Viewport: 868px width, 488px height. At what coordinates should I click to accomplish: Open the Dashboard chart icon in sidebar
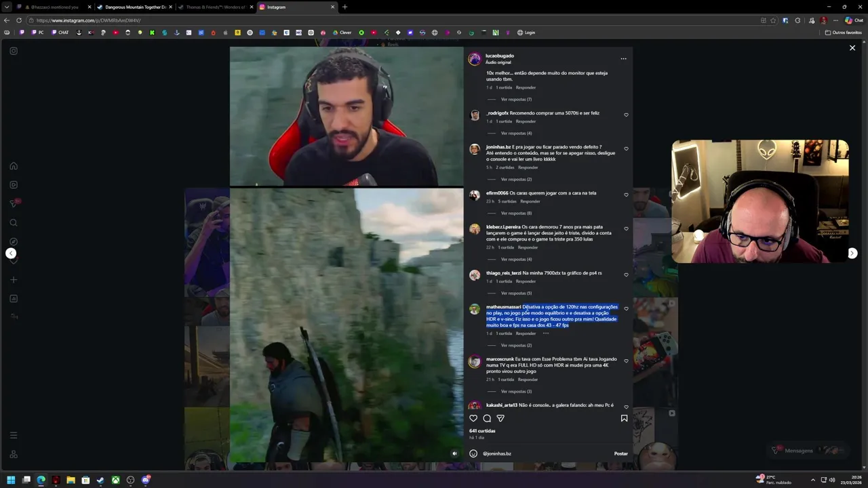click(13, 298)
